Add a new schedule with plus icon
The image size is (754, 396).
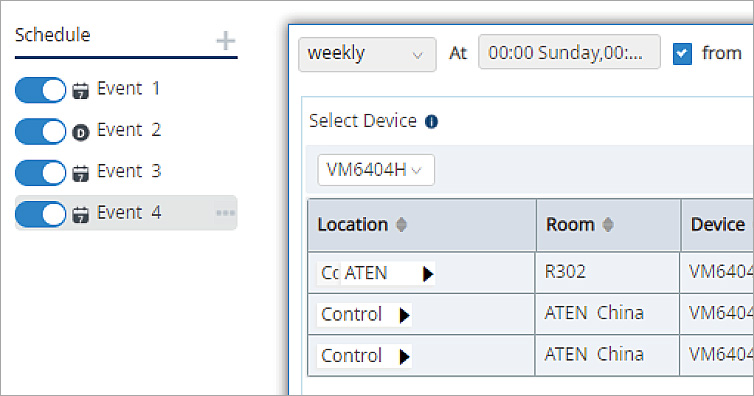click(226, 41)
